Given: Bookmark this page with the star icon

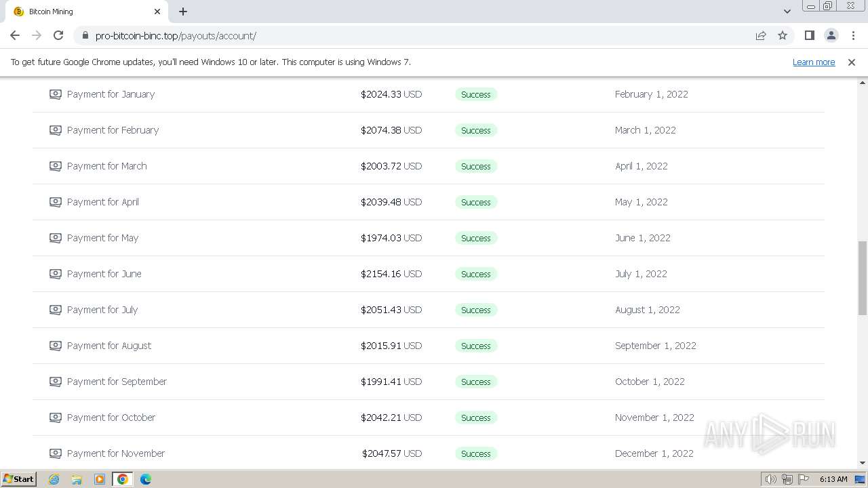Looking at the screenshot, I should click(783, 35).
